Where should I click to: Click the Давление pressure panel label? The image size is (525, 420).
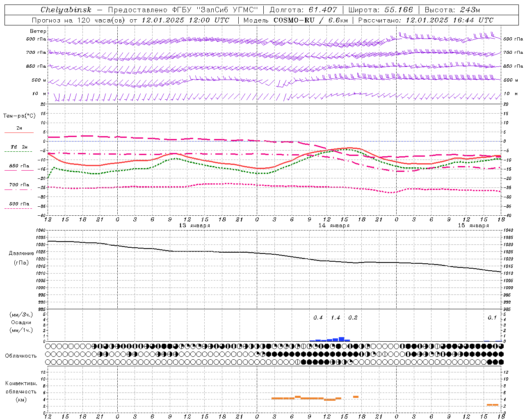[21, 253]
